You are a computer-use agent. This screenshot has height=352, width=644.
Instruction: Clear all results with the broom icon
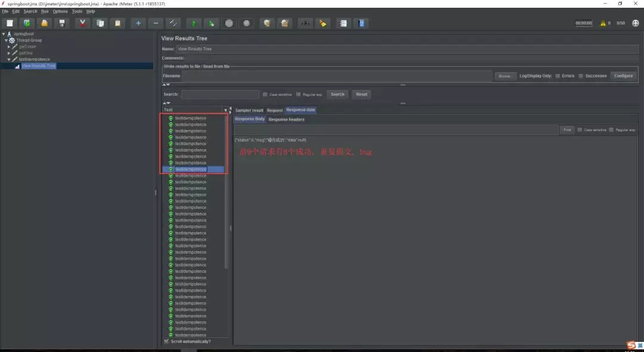[284, 23]
